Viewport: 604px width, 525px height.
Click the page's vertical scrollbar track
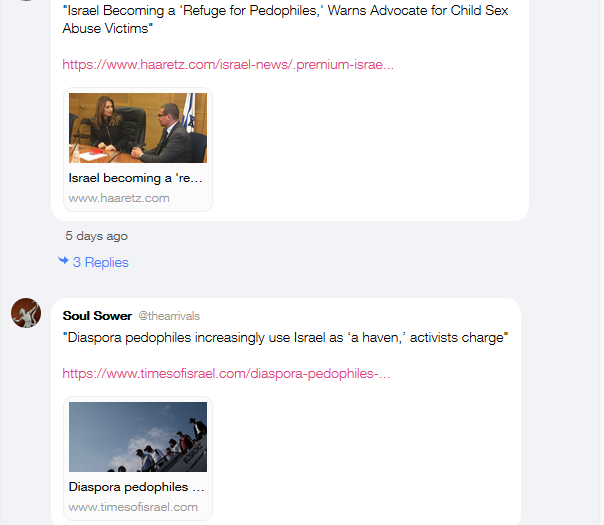pos(601,262)
